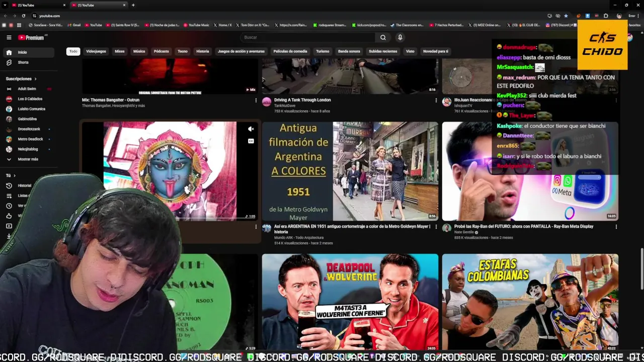Select the Novedad para ti chip
This screenshot has width=644, height=362.
click(x=436, y=51)
